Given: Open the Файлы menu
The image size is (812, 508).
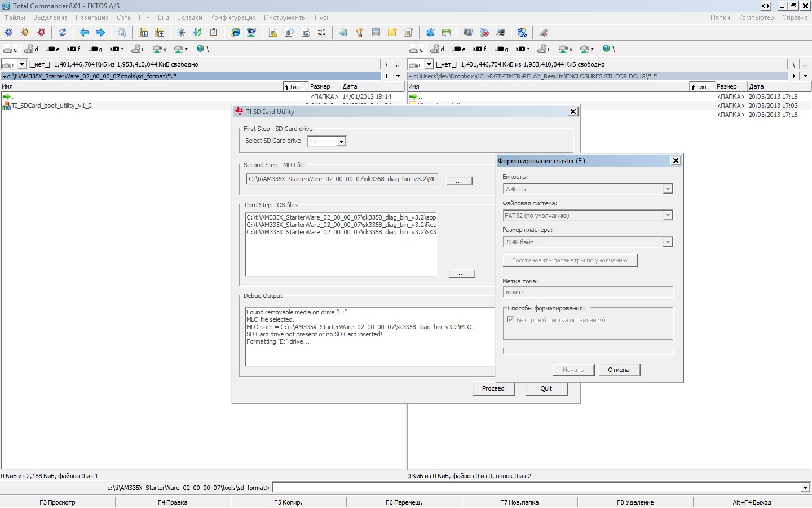Looking at the screenshot, I should (15, 17).
